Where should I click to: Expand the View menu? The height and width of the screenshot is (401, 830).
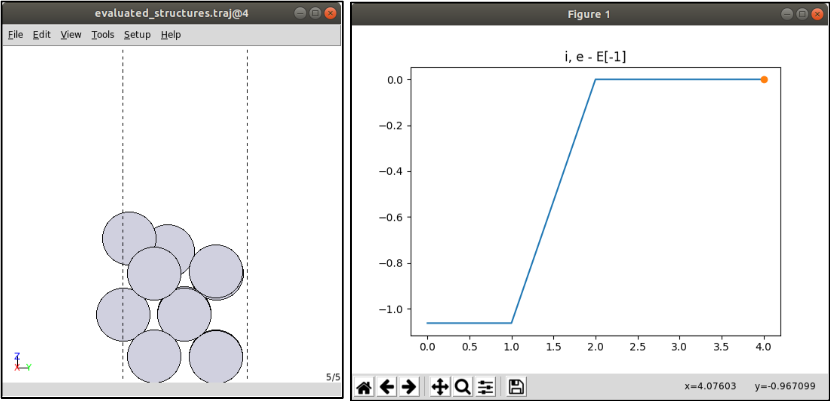click(71, 34)
